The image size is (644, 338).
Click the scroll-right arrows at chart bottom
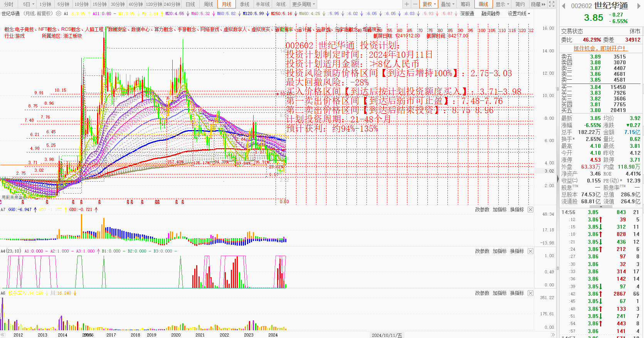(x=553, y=335)
